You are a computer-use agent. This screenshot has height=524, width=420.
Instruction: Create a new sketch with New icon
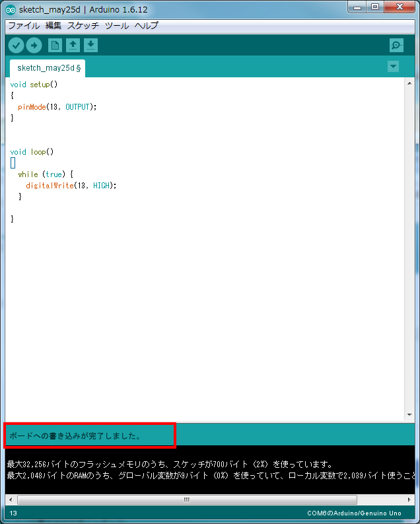point(55,46)
